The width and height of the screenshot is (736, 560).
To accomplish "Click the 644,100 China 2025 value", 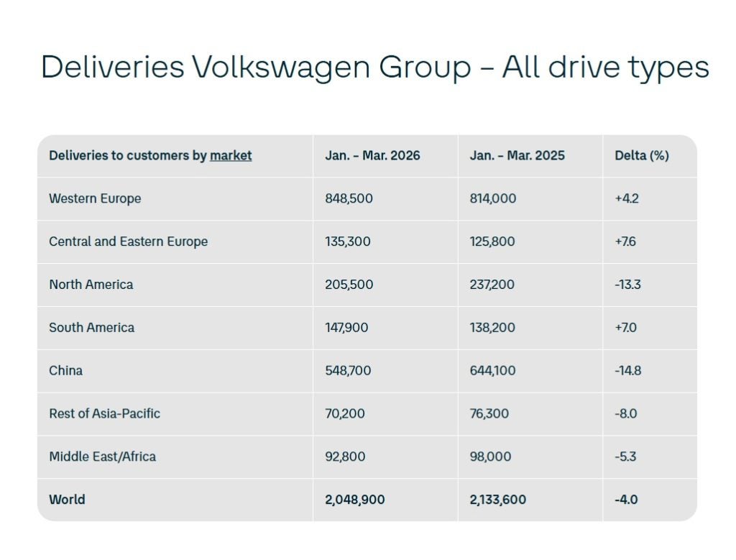I will coord(493,371).
